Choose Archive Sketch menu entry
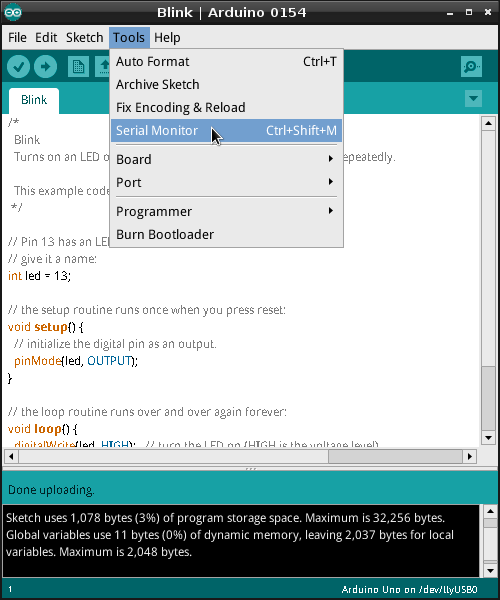Image resolution: width=500 pixels, height=600 pixels. pyautogui.click(x=226, y=84)
